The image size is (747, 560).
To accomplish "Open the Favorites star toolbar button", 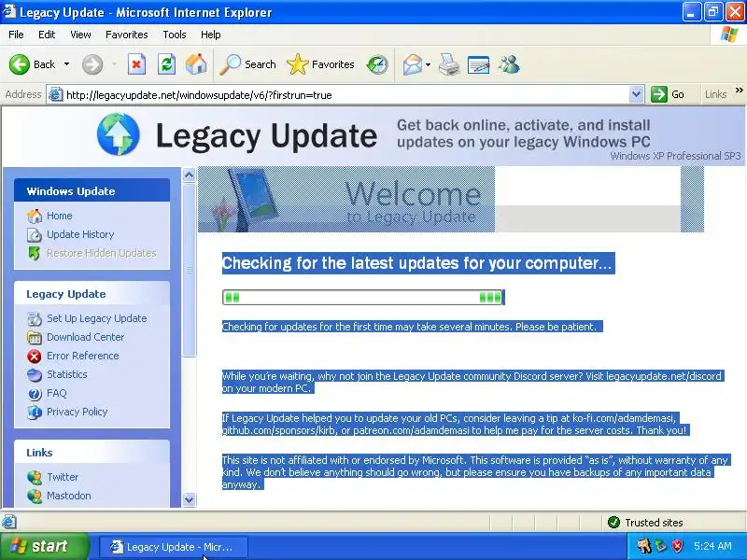I will click(x=320, y=64).
